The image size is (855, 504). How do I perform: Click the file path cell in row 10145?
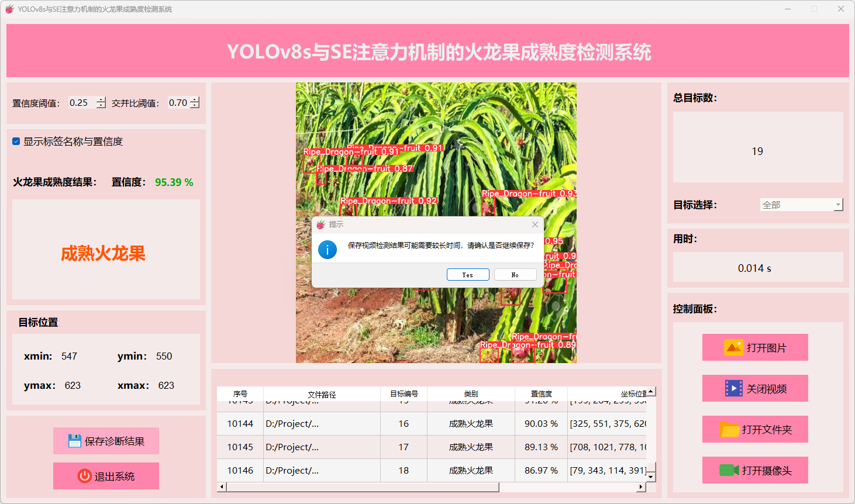322,447
